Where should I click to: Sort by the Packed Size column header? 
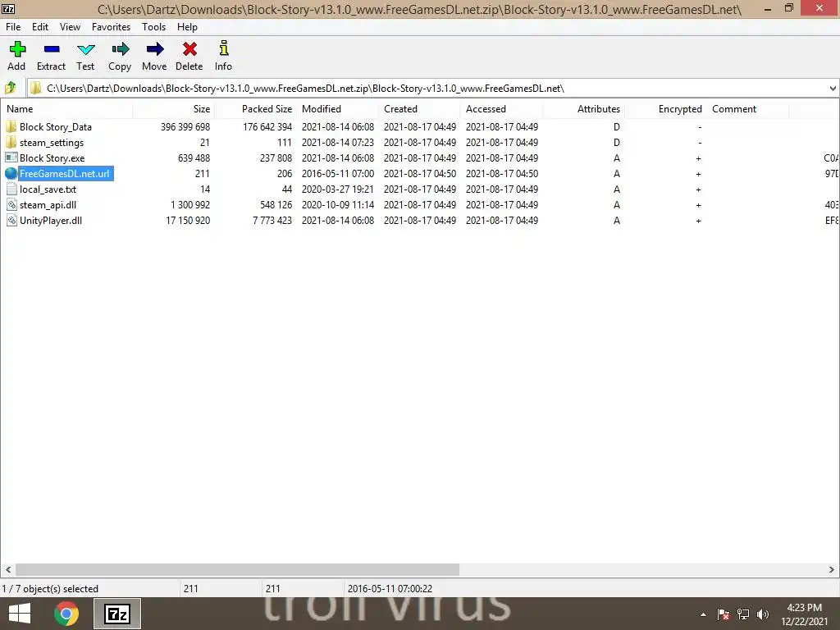[256, 109]
